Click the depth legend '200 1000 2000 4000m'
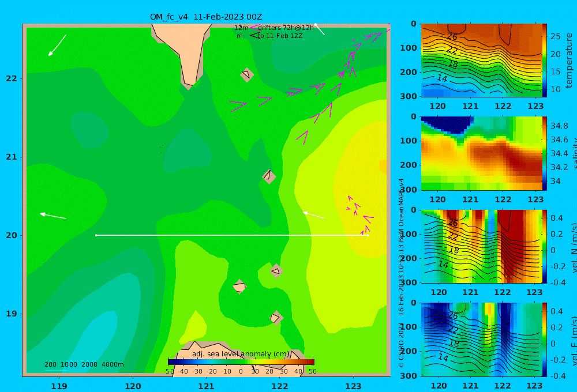 (x=84, y=364)
